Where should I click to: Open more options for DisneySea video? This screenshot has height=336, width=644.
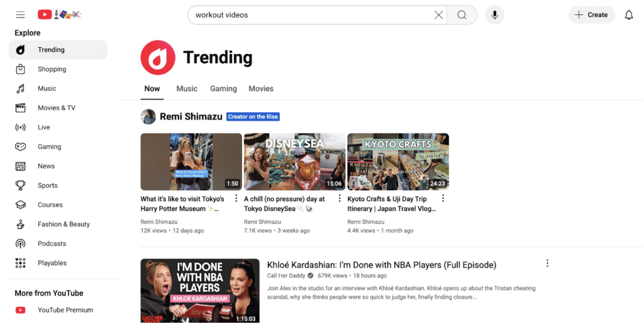340,198
